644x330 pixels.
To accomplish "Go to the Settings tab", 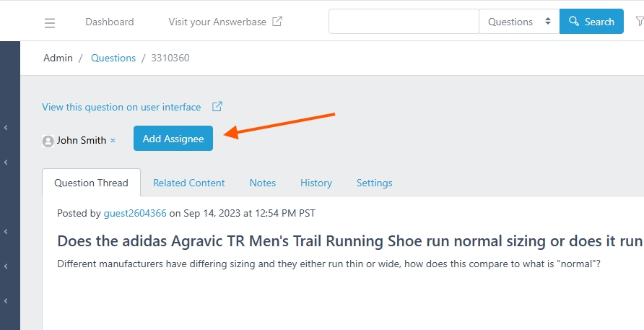I will coord(374,183).
